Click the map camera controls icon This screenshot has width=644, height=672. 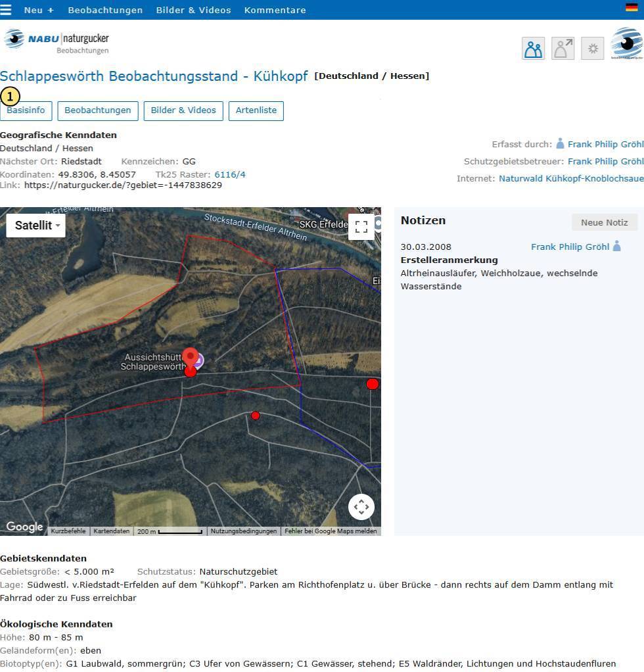[x=361, y=507]
